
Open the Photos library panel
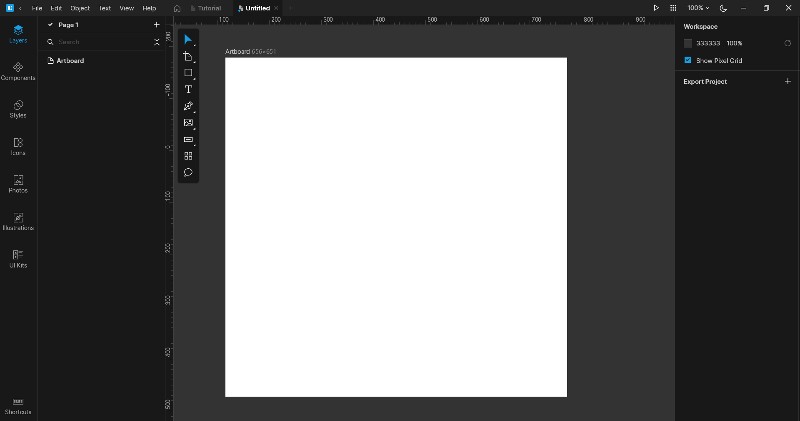tap(18, 184)
